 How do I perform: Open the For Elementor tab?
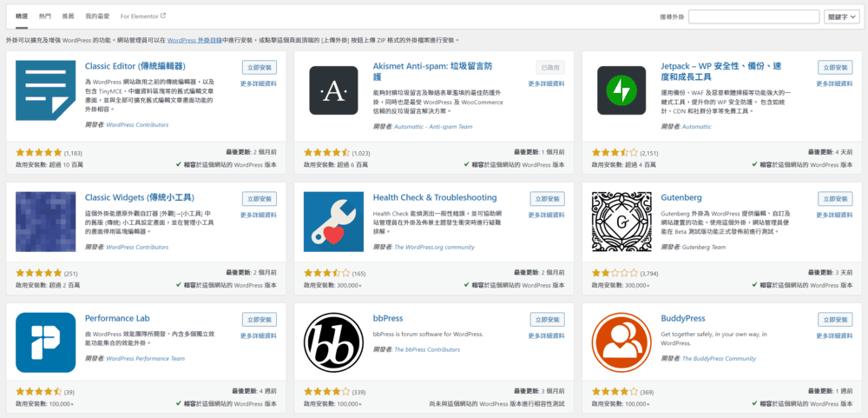pyautogui.click(x=143, y=17)
